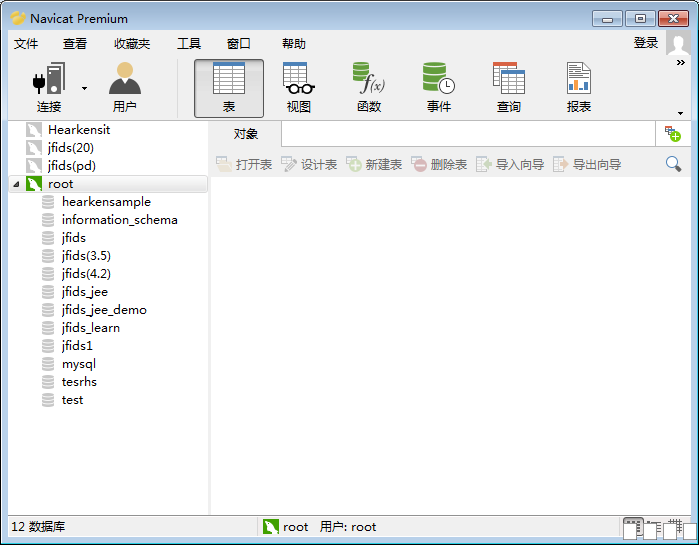
Task: Open the User (用户) manager icon
Action: pos(125,80)
